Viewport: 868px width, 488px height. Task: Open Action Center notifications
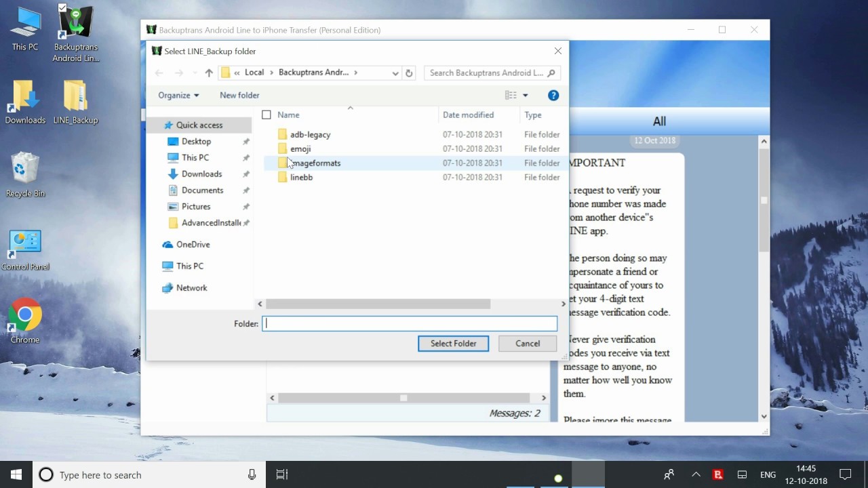click(x=846, y=474)
